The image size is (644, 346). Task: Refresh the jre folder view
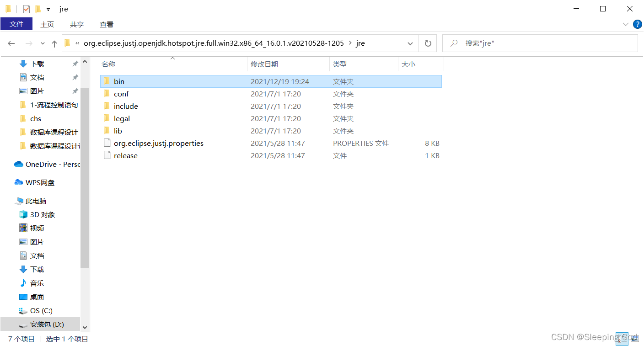pos(428,43)
